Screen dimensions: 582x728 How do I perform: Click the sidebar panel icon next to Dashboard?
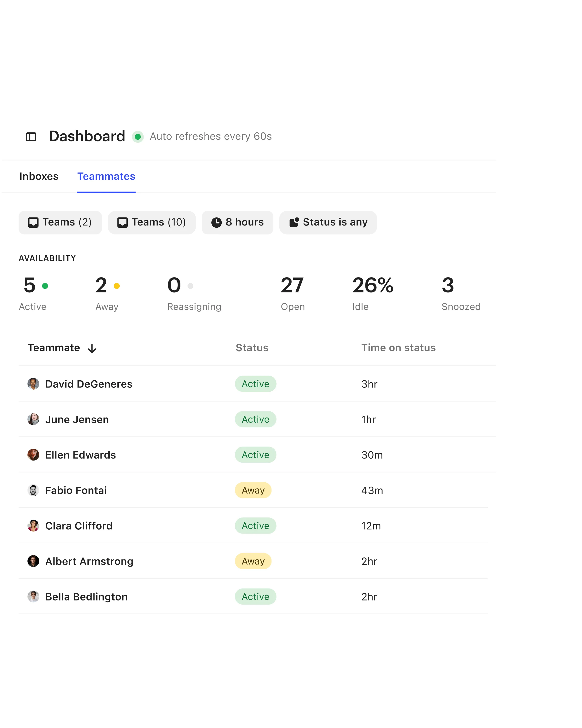point(32,136)
